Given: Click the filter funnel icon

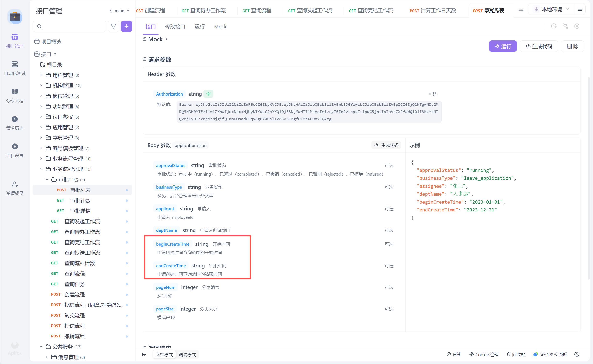Looking at the screenshot, I should [113, 27].
